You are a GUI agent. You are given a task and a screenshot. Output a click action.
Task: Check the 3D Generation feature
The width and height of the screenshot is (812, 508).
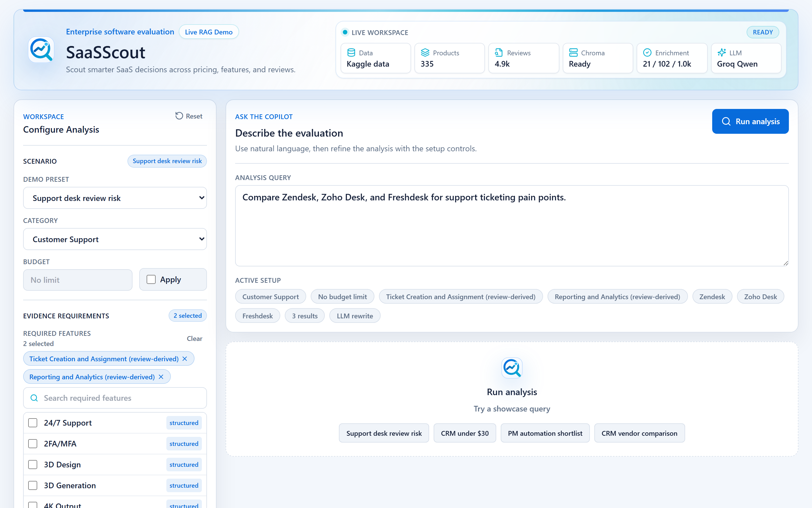pyautogui.click(x=32, y=485)
